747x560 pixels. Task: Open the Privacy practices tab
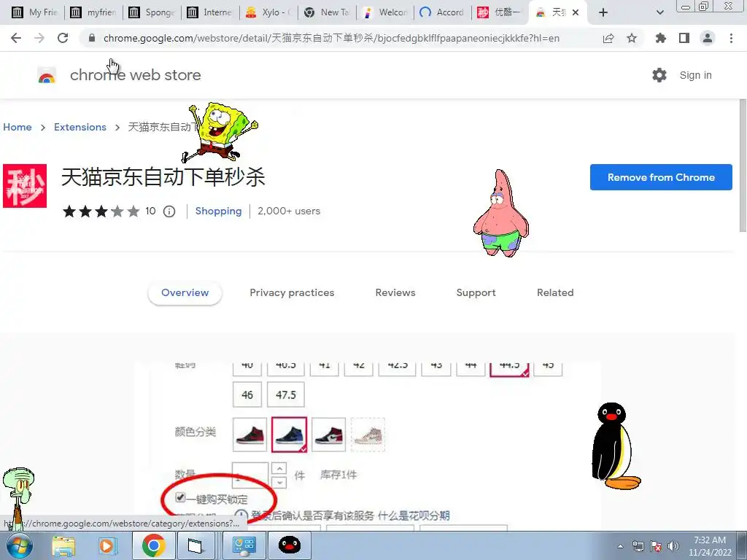point(292,293)
